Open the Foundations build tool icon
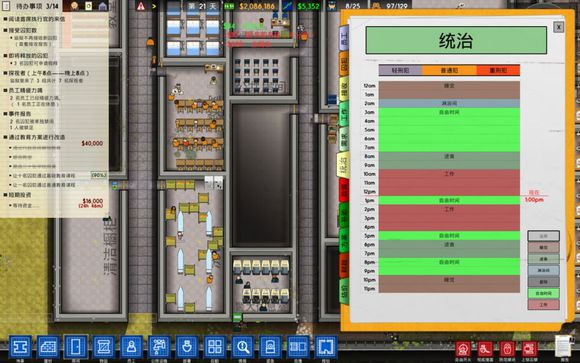Image resolution: width=580 pixels, height=363 pixels. click(x=20, y=347)
